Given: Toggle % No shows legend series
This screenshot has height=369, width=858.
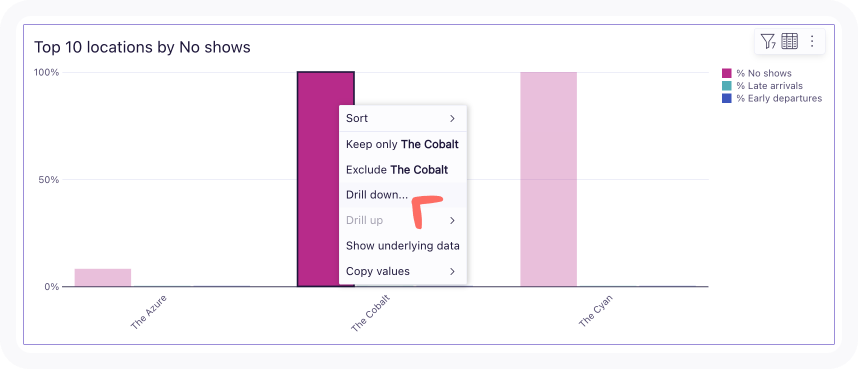Looking at the screenshot, I should pyautogui.click(x=764, y=73).
